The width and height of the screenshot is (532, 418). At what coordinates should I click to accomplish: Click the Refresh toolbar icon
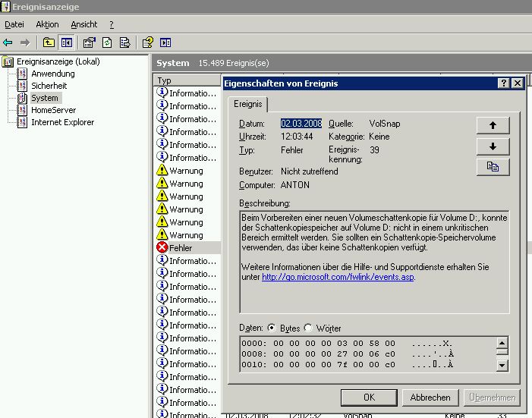click(107, 42)
